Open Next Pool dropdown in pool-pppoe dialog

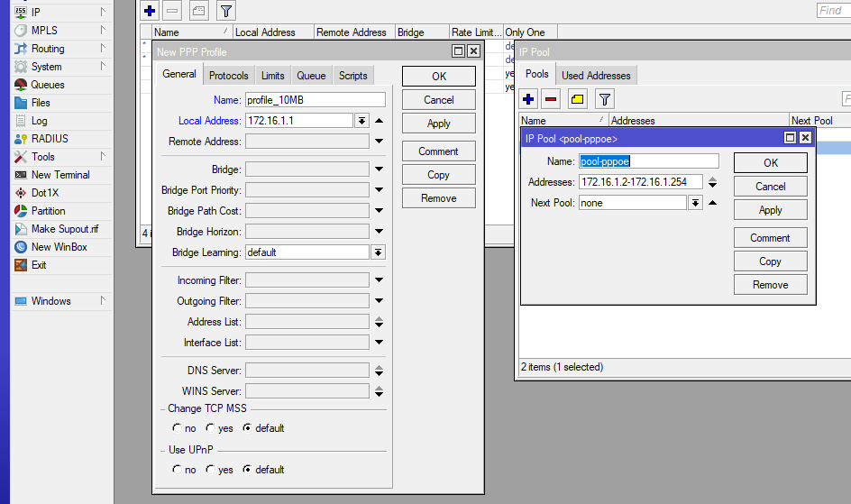(695, 203)
